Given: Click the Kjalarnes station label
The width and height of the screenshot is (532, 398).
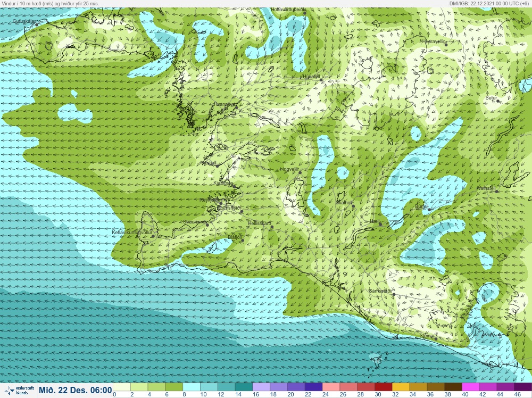Looking at the screenshot, I should [x=223, y=183].
